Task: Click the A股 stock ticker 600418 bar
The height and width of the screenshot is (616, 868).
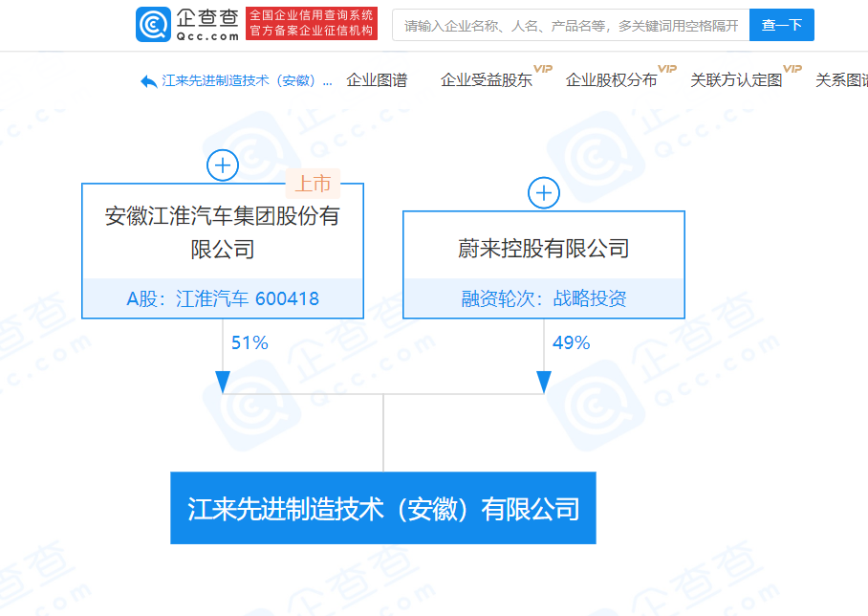Action: pyautogui.click(x=223, y=298)
